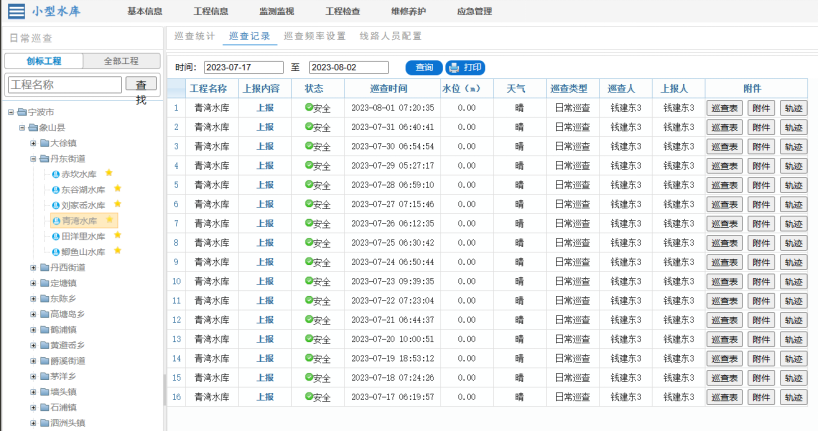Click the green safe status icon in row 1
The width and height of the screenshot is (818, 431).
coord(309,107)
